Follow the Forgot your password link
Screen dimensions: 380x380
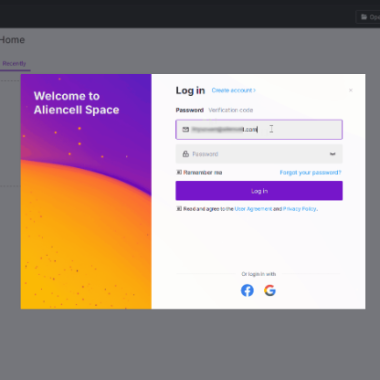pos(310,172)
